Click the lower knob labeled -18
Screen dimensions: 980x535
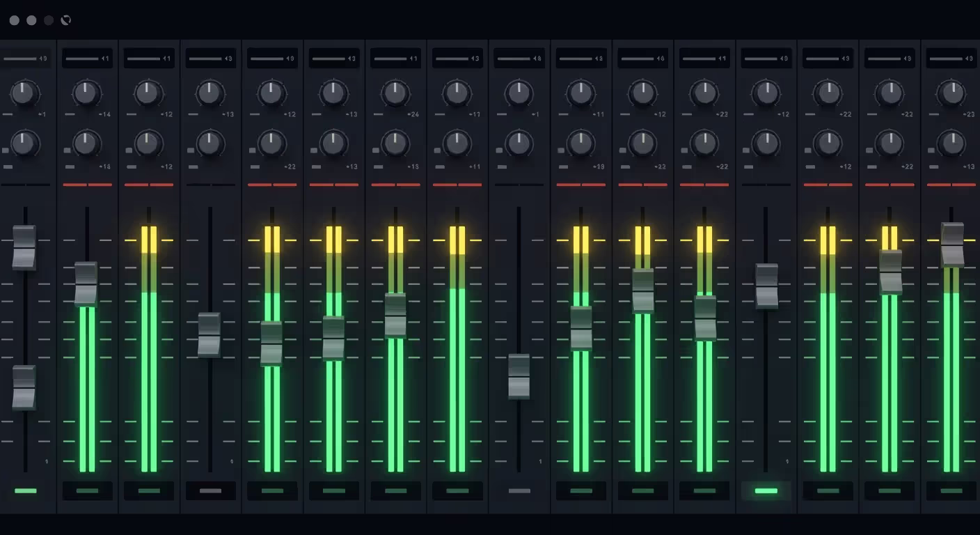(87, 144)
